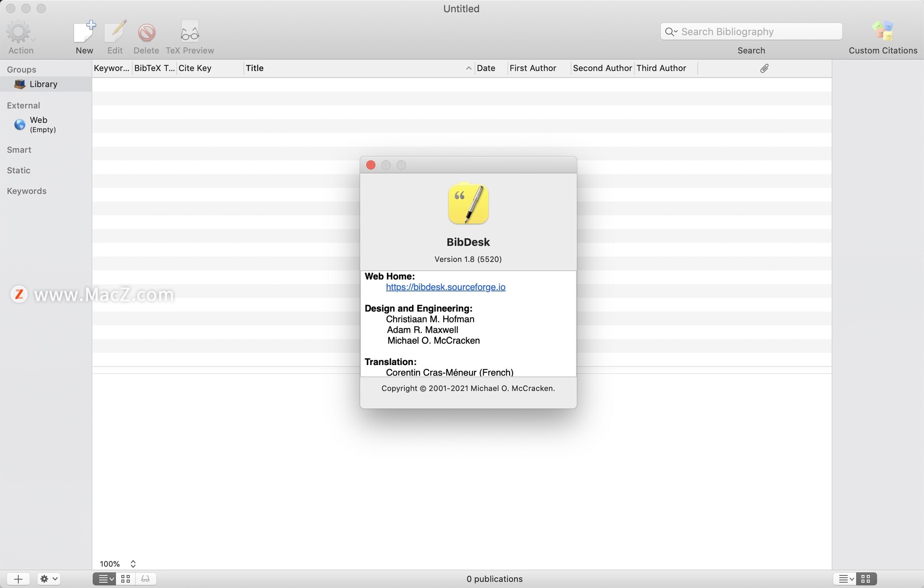
Task: Click Adam R. Maxwell credit
Action: [423, 330]
